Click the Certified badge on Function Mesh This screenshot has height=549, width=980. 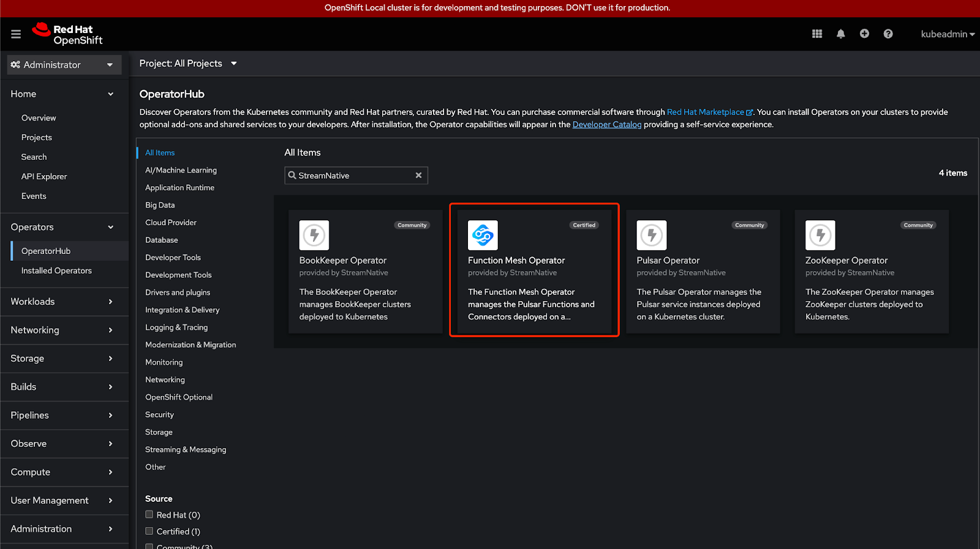coord(584,225)
